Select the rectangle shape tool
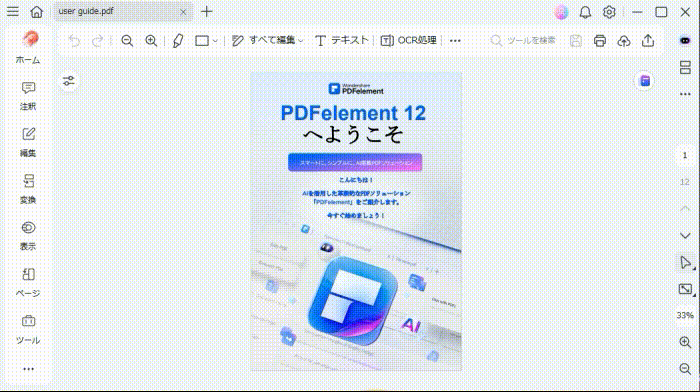This screenshot has height=392, width=700. tap(202, 41)
